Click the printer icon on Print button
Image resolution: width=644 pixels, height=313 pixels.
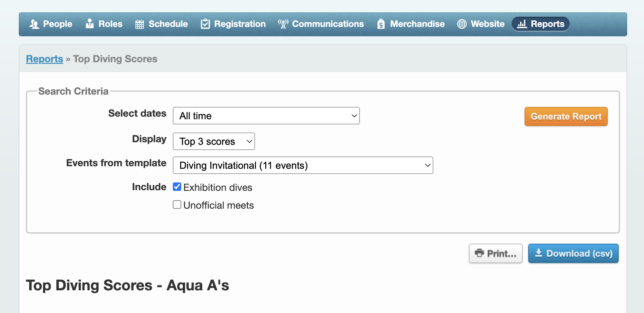(x=479, y=253)
